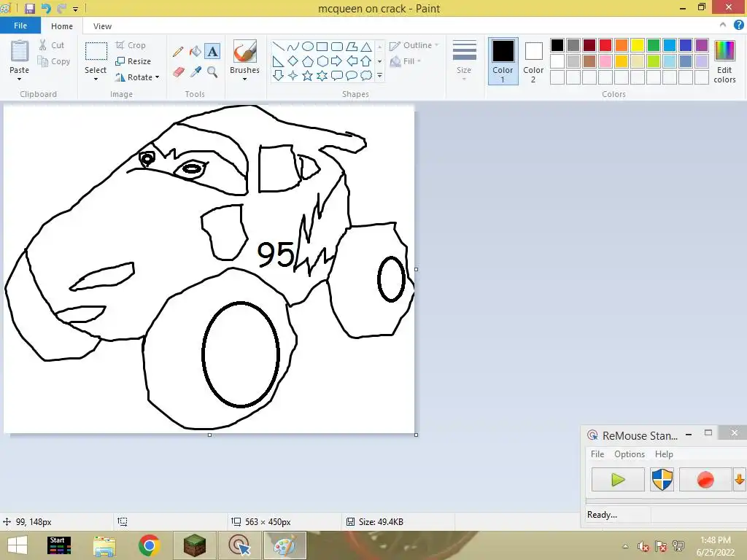Choose the Right arrow shape
The image size is (747, 560).
pyautogui.click(x=337, y=61)
